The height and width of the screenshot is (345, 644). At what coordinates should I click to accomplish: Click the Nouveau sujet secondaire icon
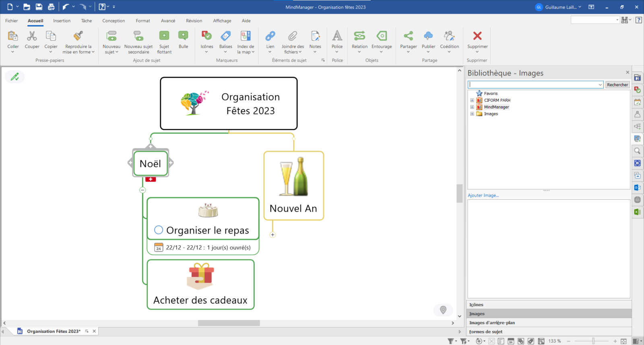click(x=138, y=37)
